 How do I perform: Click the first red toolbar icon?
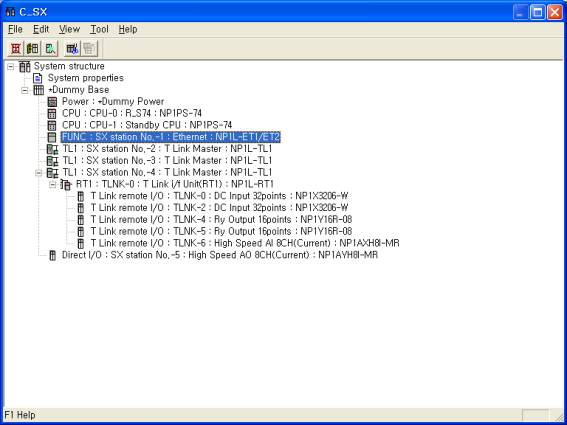pyautogui.click(x=16, y=48)
